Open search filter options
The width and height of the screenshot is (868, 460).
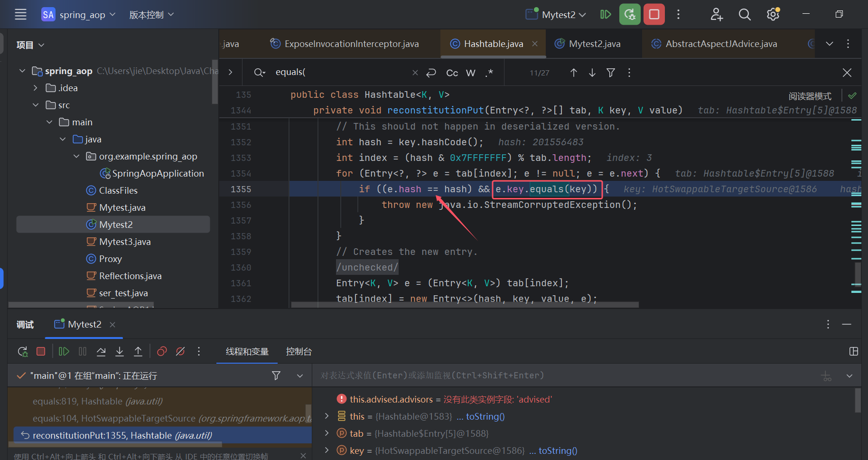(611, 72)
